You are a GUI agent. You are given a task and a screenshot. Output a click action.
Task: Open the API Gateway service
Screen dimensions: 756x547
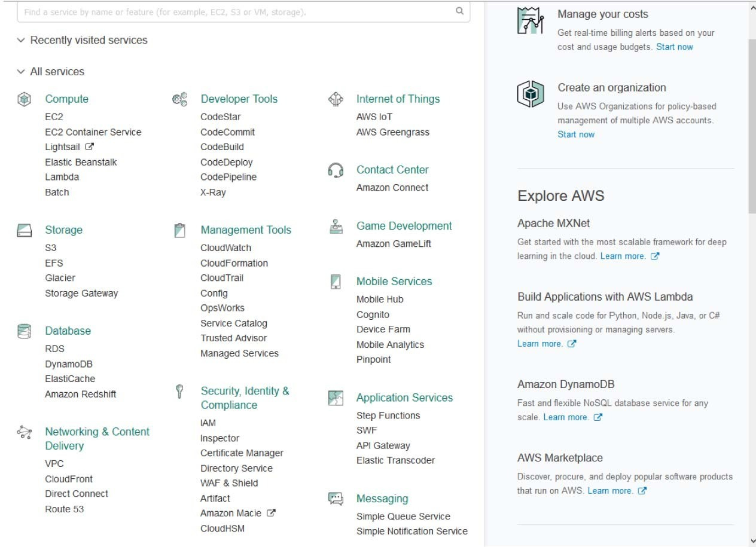[383, 446]
